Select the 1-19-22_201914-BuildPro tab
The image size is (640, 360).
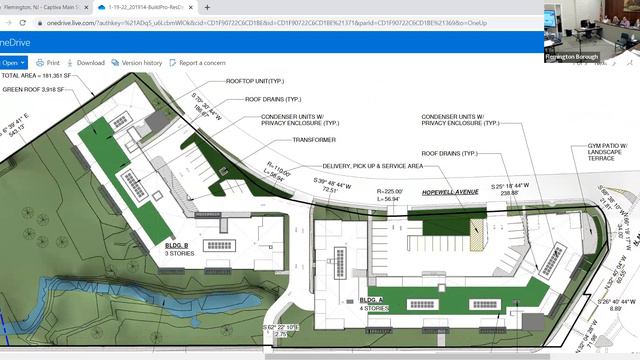[145, 7]
